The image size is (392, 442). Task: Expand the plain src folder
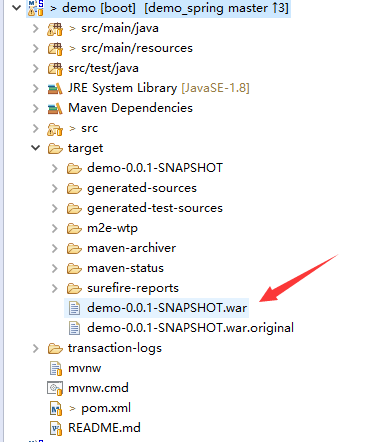coord(35,128)
